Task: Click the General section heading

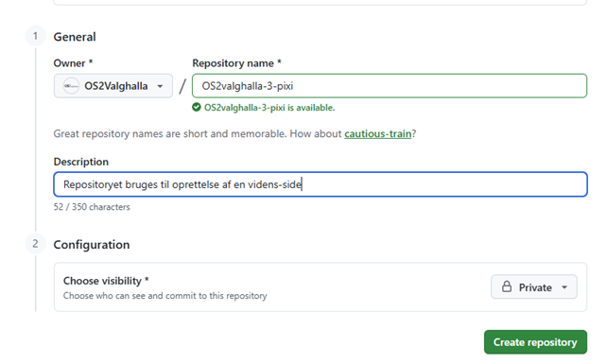Action: tap(75, 37)
